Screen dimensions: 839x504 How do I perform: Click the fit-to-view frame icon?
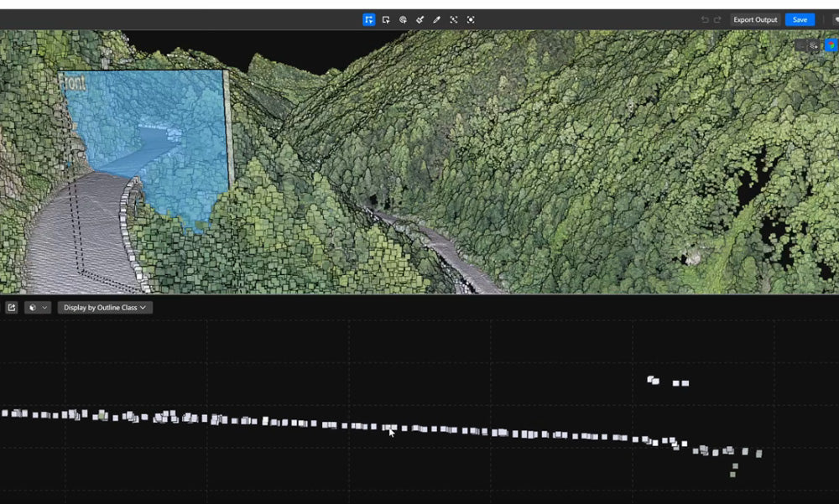coord(454,19)
